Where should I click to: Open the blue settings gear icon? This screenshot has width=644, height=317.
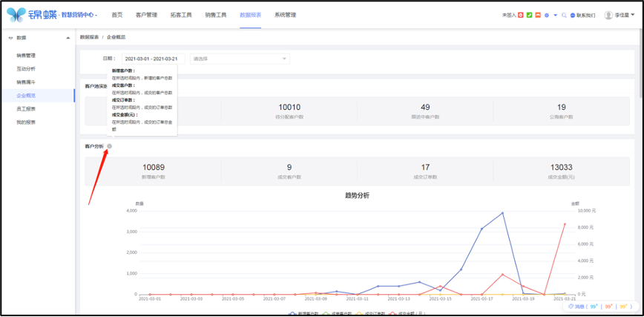point(547,15)
